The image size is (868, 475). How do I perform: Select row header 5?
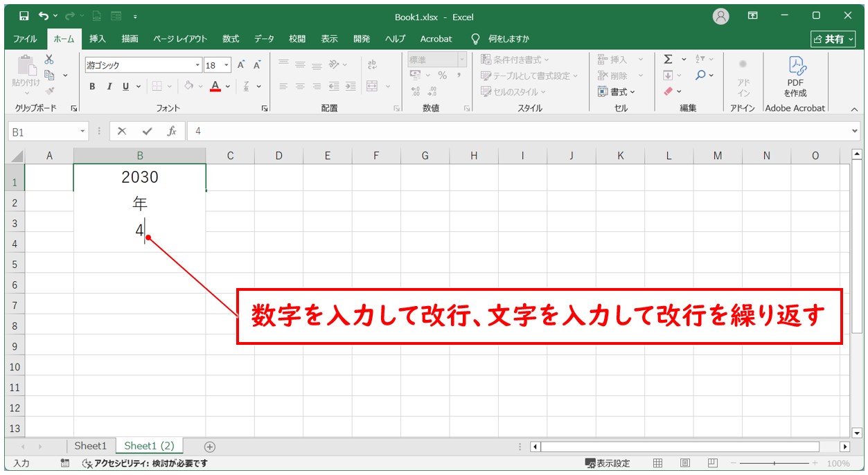click(15, 264)
